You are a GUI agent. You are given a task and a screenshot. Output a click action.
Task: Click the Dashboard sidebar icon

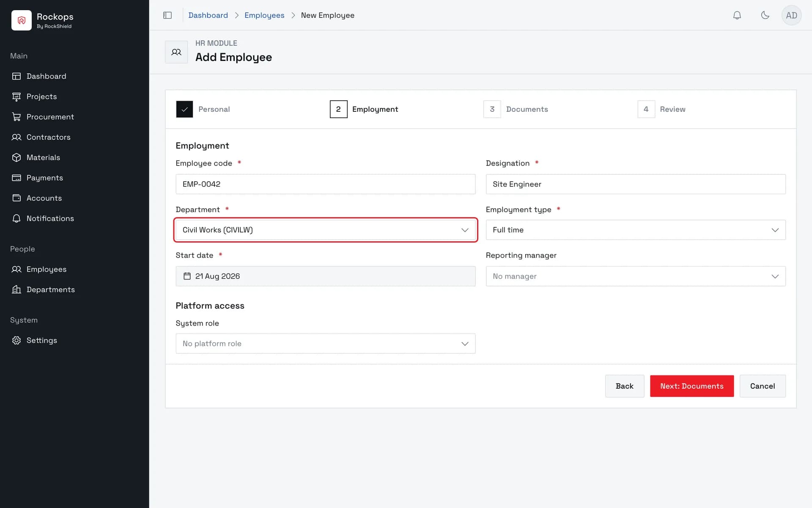[16, 76]
